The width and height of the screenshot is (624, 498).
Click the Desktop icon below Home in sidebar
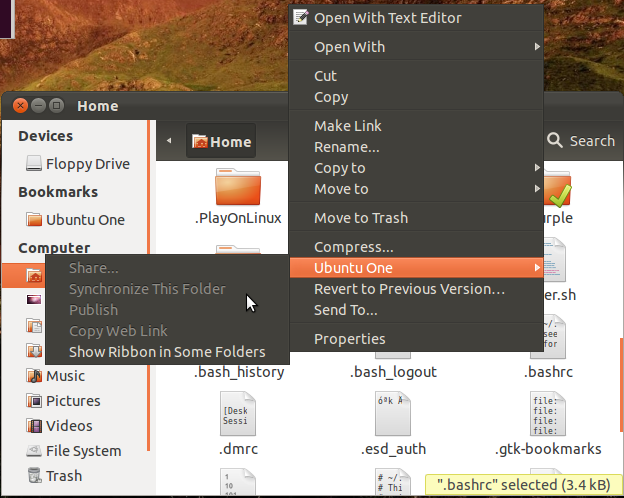34,299
